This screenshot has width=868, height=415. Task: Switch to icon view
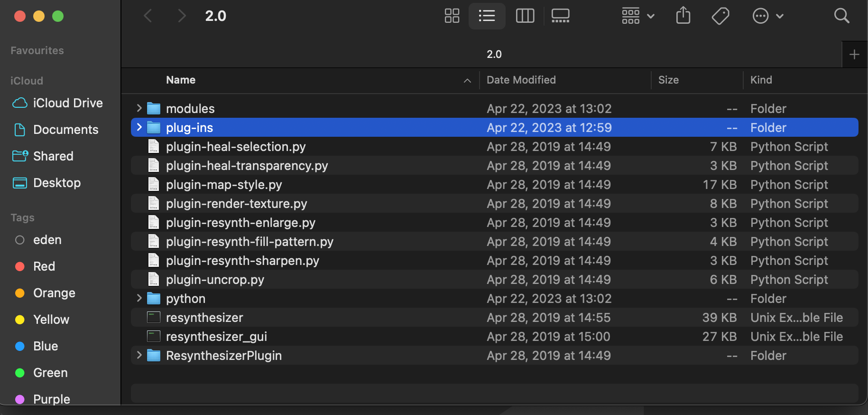[452, 16]
